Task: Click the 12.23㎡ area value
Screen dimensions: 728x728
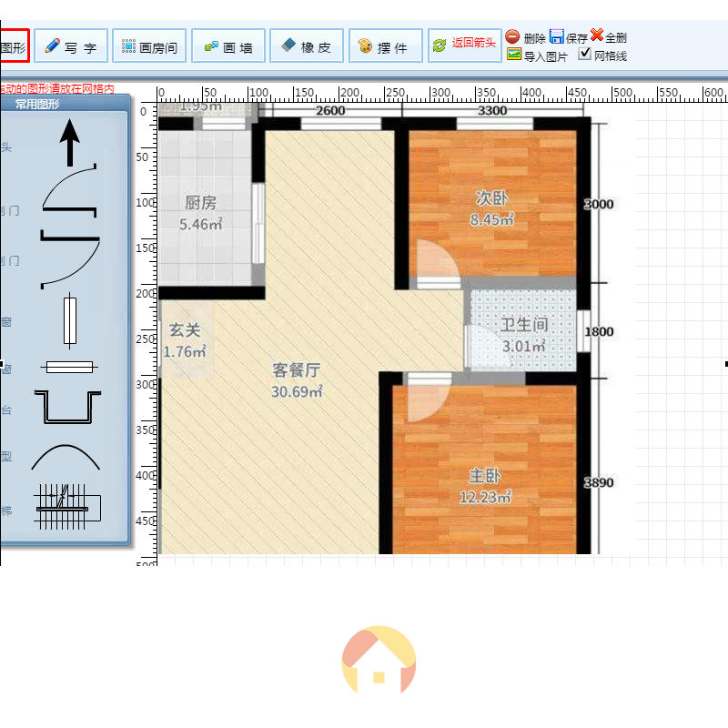Action: click(485, 497)
